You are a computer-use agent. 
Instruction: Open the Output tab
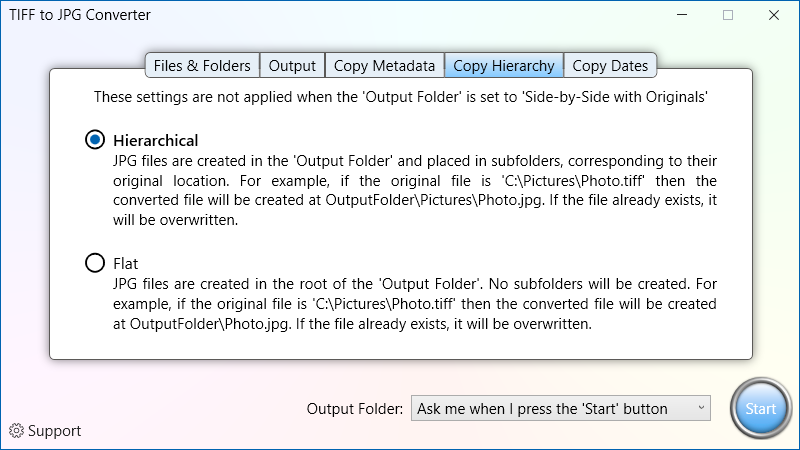[292, 65]
